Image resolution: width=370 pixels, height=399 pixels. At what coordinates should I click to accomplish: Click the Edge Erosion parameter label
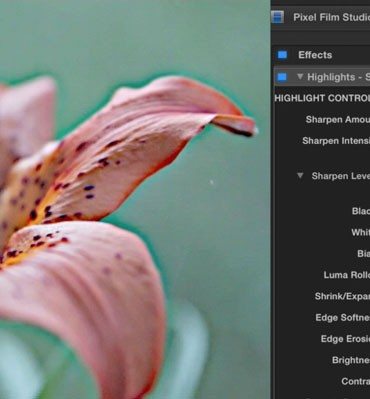(345, 339)
